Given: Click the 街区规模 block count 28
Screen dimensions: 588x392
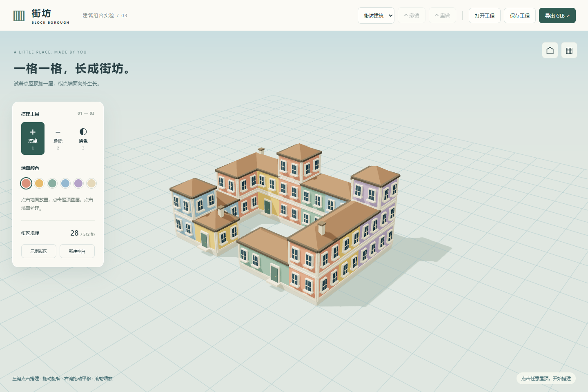Looking at the screenshot, I should tap(74, 233).
